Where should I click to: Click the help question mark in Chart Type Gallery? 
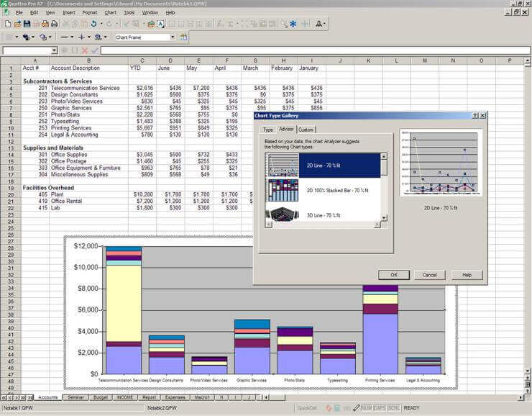point(475,115)
